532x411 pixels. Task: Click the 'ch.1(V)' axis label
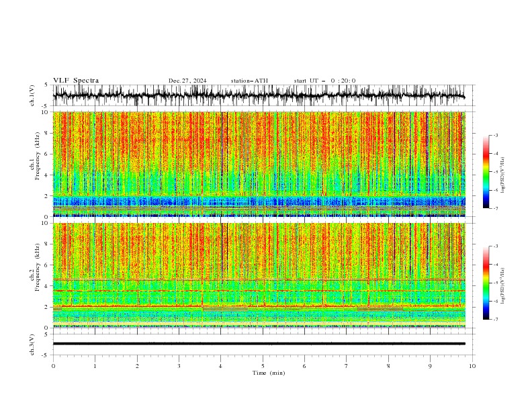[x=32, y=95]
